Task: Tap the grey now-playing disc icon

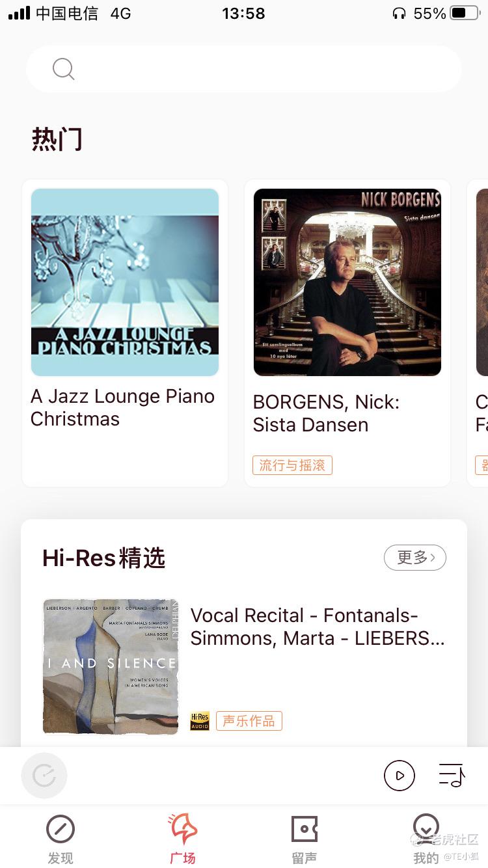Action: point(44,776)
